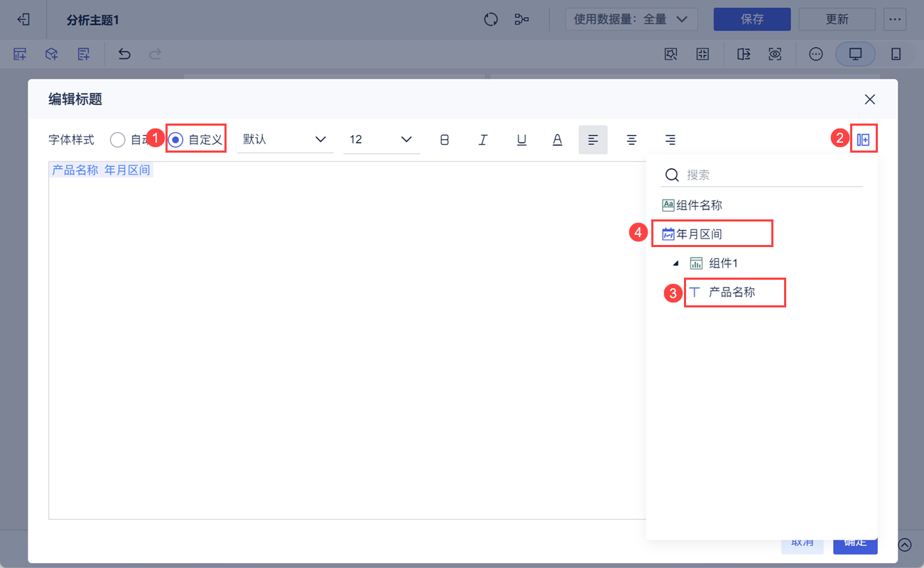Click the 保存 button
This screenshot has height=568, width=924.
pos(752,19)
